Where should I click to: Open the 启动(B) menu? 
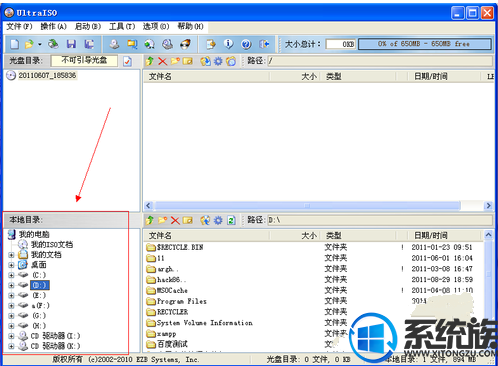[x=88, y=26]
